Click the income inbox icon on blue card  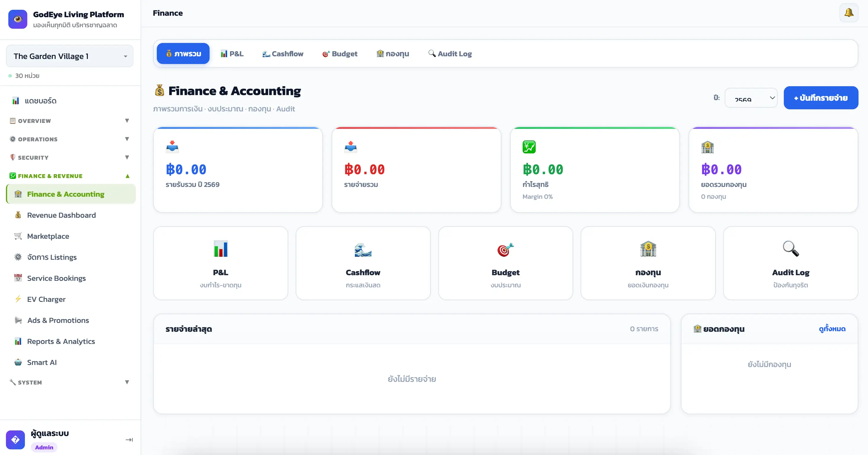[x=172, y=147]
